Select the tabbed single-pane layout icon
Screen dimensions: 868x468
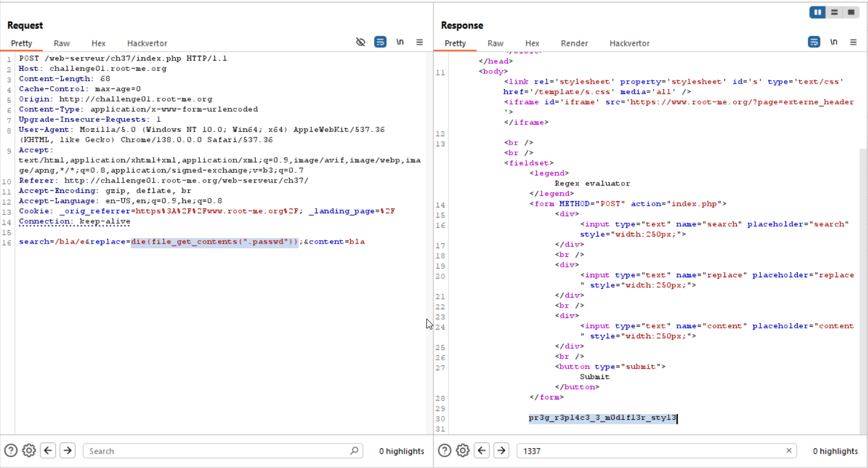point(851,12)
